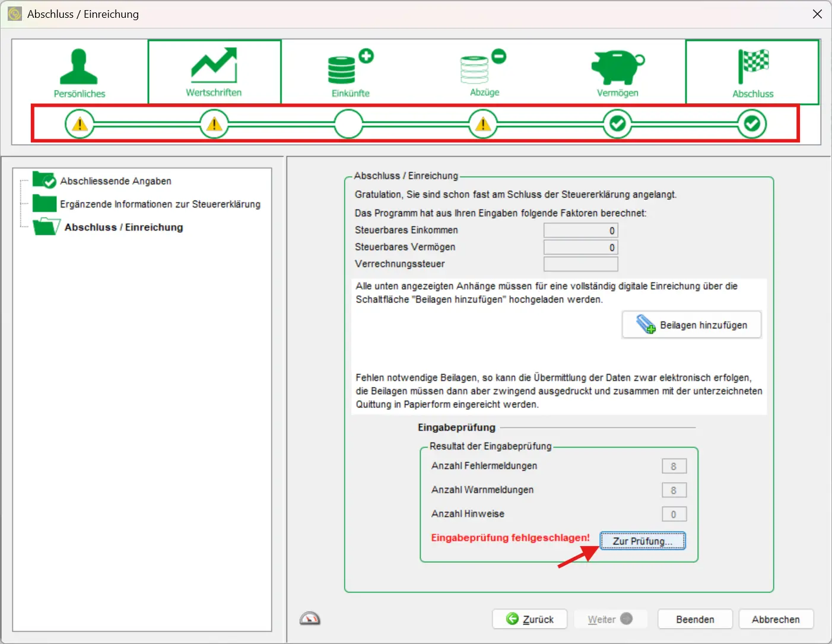Click the Zurück button

click(x=529, y=619)
